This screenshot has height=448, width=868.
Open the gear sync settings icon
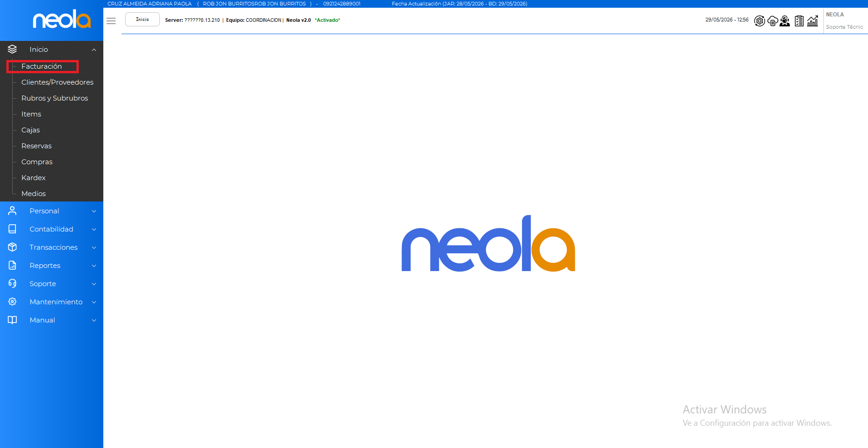coord(759,21)
